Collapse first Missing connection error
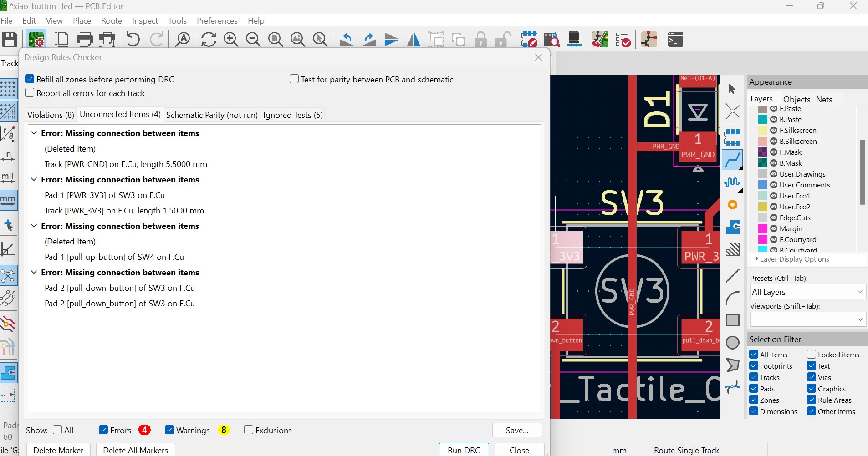868x456 pixels. (x=34, y=133)
